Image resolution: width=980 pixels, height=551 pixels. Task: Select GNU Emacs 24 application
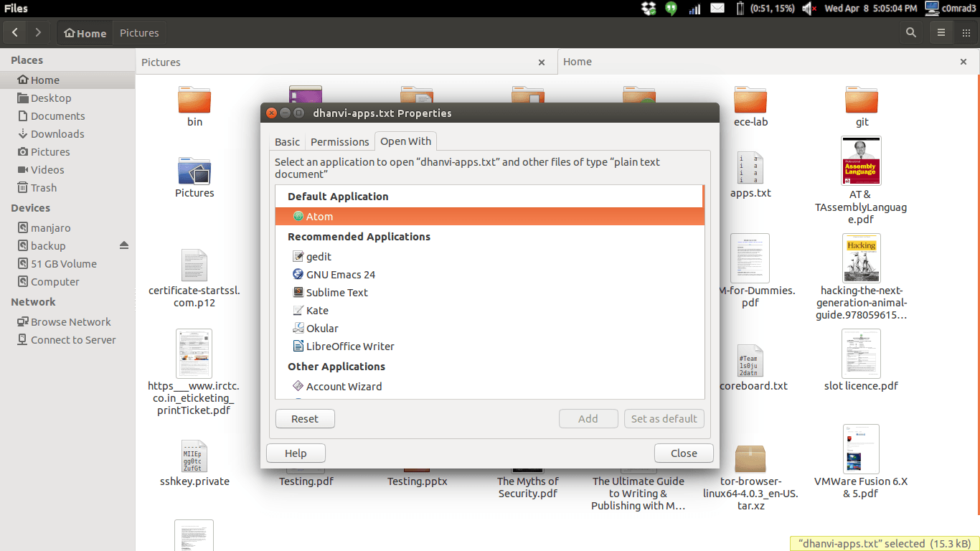tap(340, 274)
